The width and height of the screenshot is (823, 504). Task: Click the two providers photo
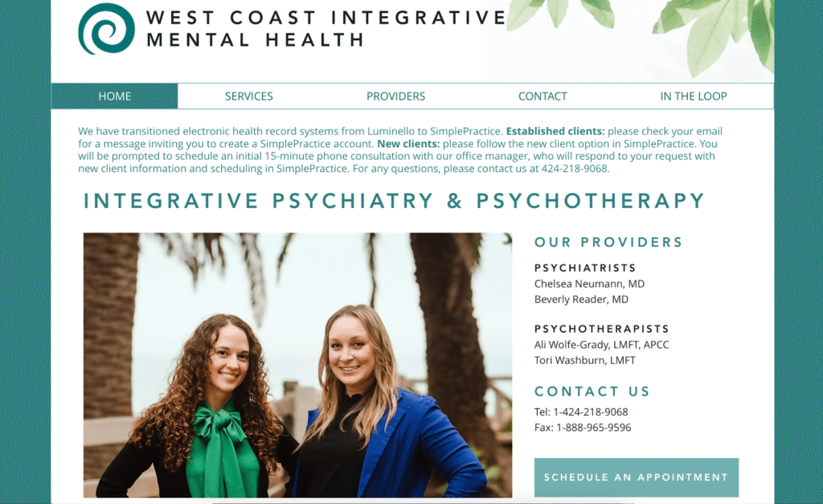(297, 366)
